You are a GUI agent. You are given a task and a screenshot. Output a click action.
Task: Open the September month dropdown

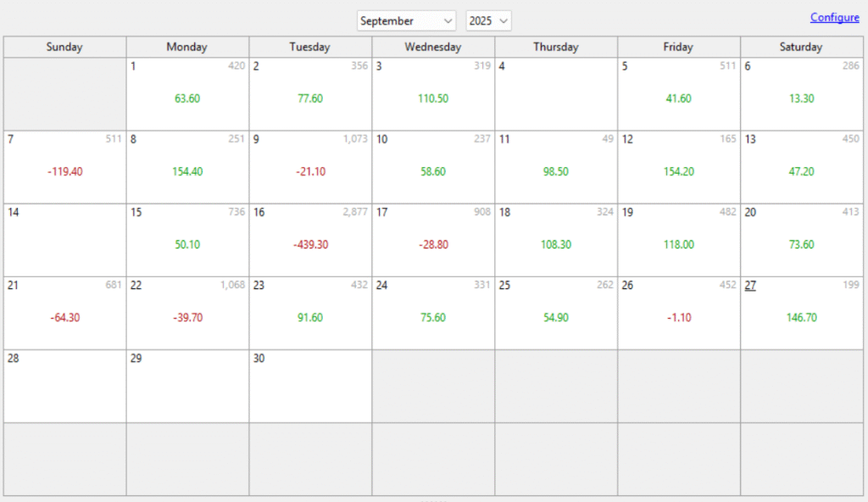point(406,20)
